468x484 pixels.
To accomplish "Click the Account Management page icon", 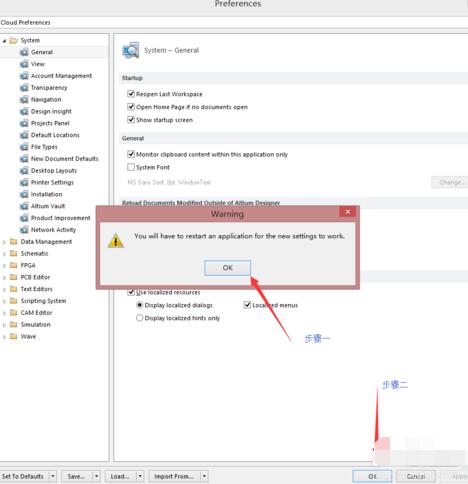I will point(24,76).
